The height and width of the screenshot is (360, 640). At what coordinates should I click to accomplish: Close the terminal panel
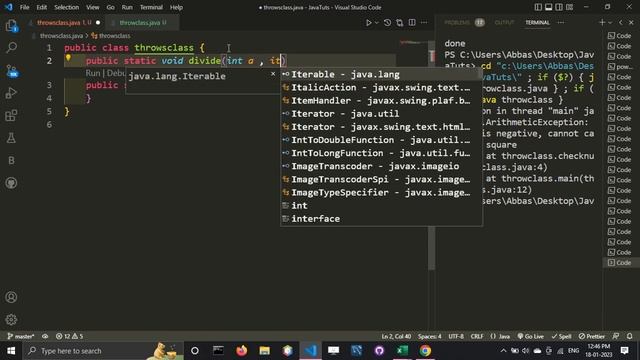click(x=631, y=23)
